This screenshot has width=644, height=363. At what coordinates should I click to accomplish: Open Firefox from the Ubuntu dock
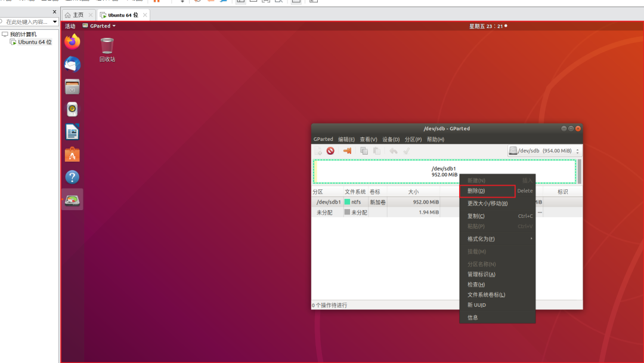tap(72, 42)
